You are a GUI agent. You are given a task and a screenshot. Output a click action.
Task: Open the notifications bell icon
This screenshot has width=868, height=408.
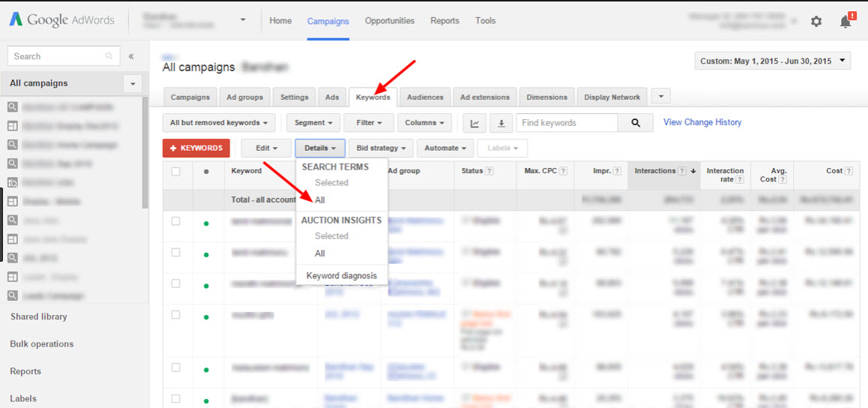point(846,22)
